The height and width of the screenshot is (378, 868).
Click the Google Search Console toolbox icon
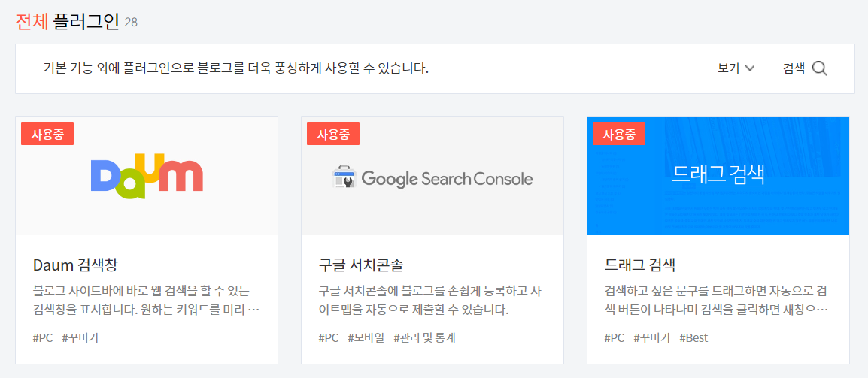coord(343,177)
